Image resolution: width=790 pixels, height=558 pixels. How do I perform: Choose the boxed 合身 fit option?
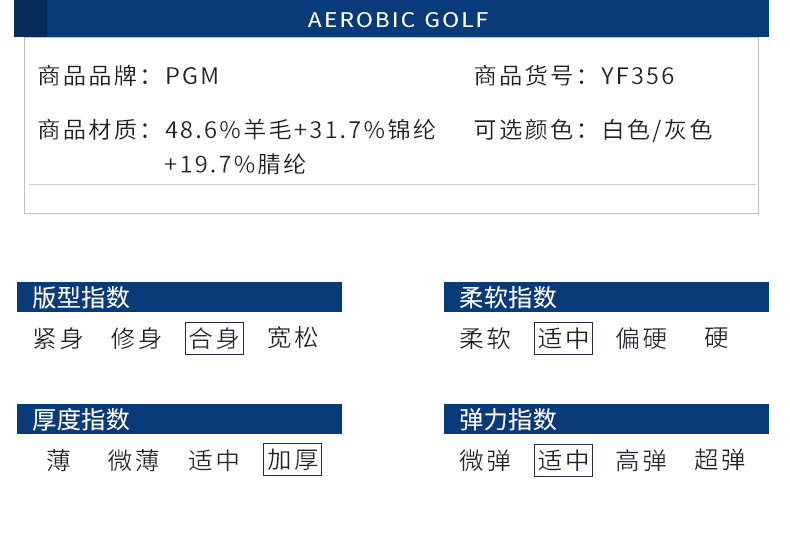[214, 338]
